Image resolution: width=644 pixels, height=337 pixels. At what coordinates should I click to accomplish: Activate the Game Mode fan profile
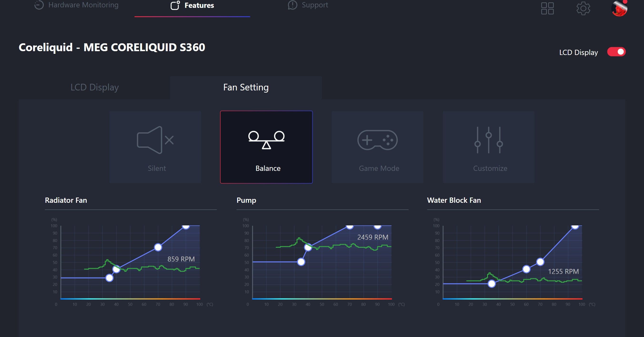tap(377, 147)
